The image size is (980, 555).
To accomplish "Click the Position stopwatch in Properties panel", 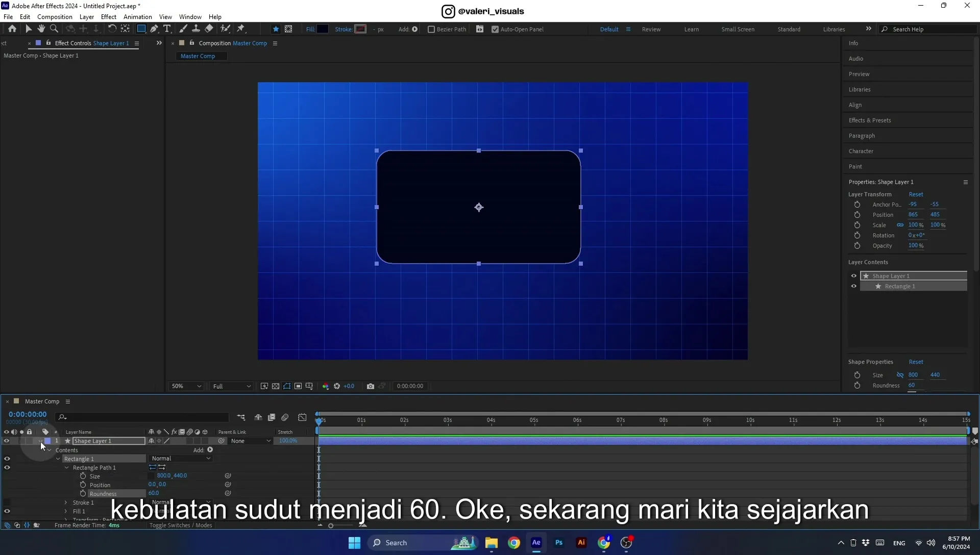I will tap(857, 215).
